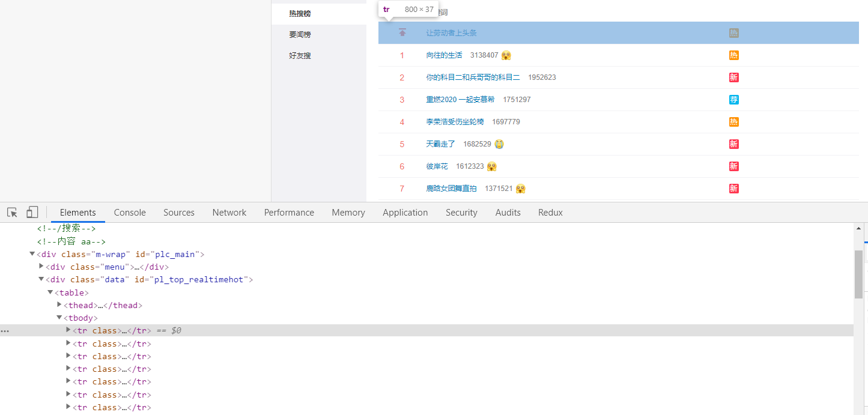Activate the inspect element picker icon
The height and width of the screenshot is (415, 868).
coord(12,212)
